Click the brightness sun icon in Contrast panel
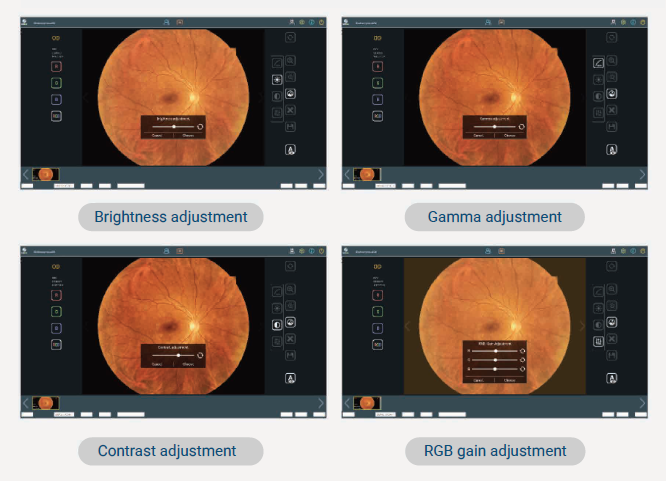The height and width of the screenshot is (481, 666). [x=277, y=308]
